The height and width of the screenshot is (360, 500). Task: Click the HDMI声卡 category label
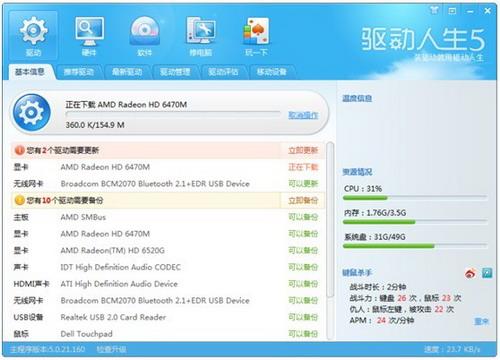click(31, 284)
